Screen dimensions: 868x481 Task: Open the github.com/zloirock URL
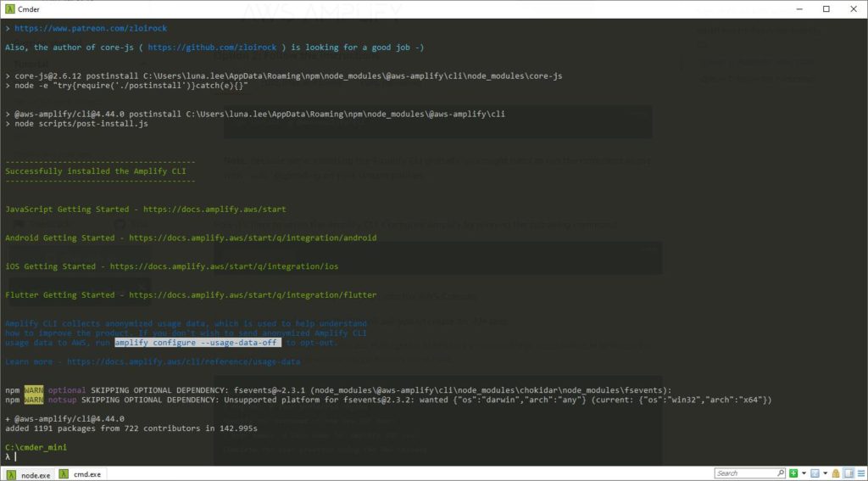pos(212,48)
